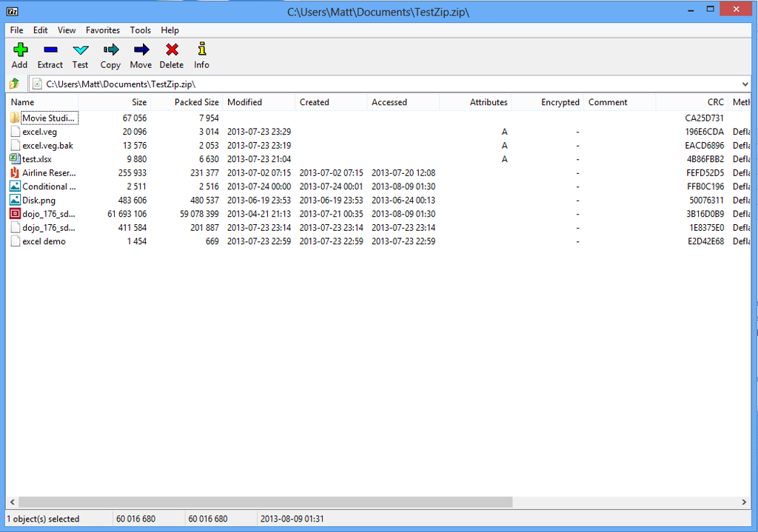This screenshot has height=532, width=758.
Task: Open the File menu
Action: (16, 30)
